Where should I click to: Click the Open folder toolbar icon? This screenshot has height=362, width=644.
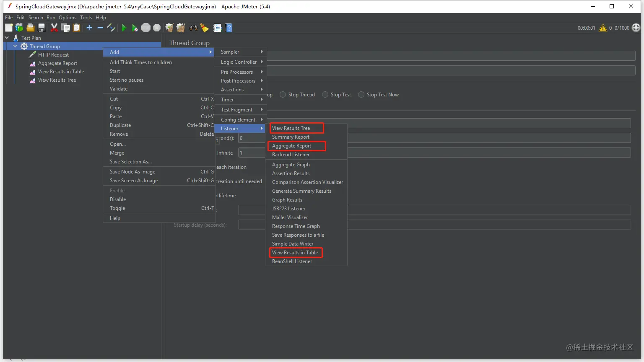tap(30, 28)
